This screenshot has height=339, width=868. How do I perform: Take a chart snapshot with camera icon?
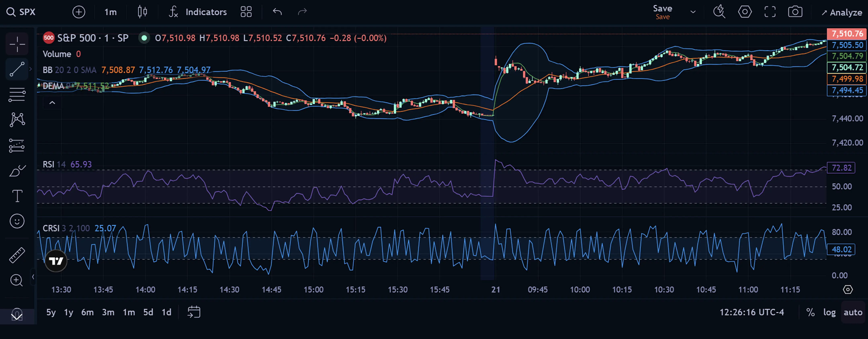pos(795,12)
